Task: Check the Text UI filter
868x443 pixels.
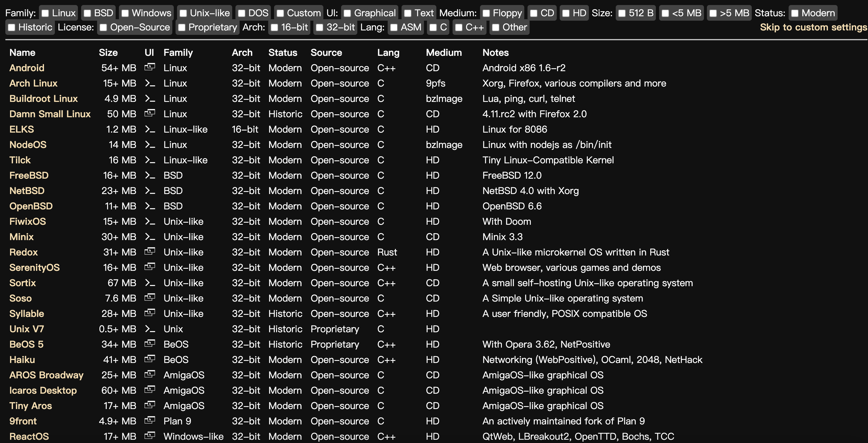Action: (408, 13)
